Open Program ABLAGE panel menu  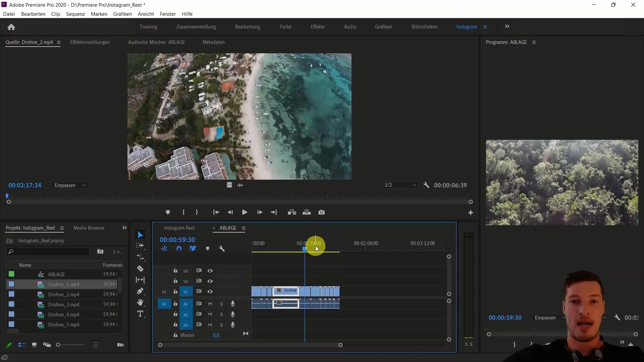tap(534, 42)
